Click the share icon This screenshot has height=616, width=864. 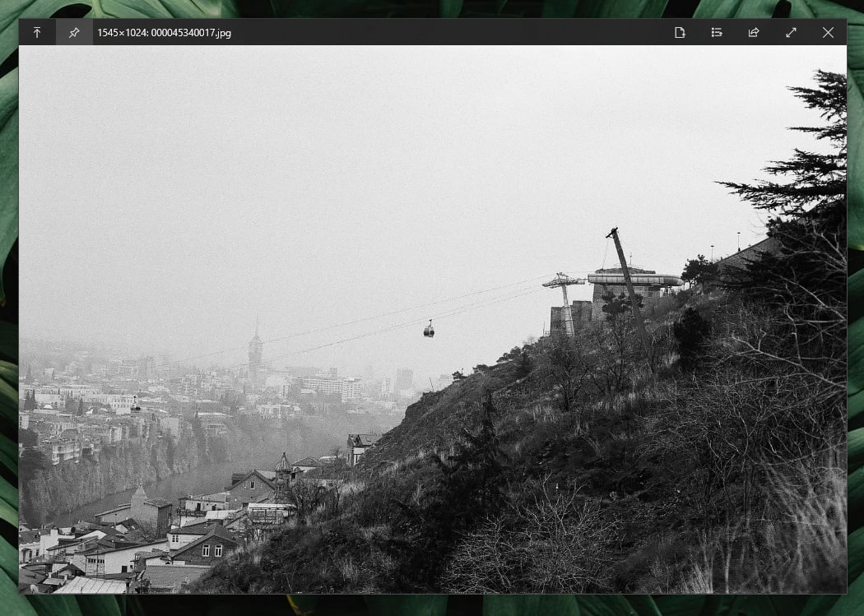754,32
